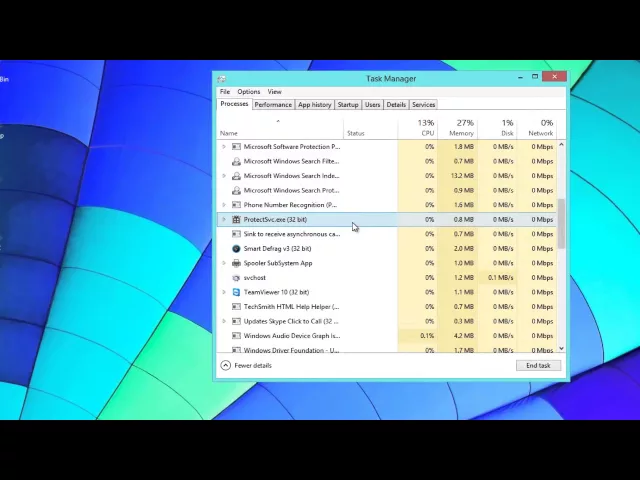The image size is (640, 480).
Task: Click the Sink to receive asynchronous icon
Action: click(236, 234)
